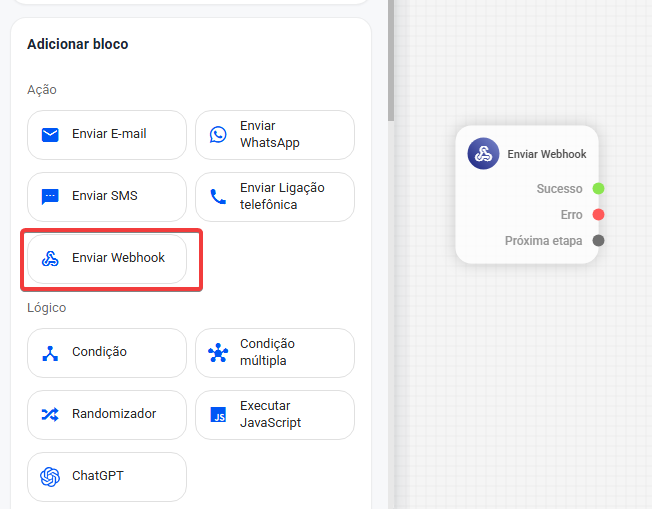The width and height of the screenshot is (652, 509).
Task: Click the Ação section label
Action: (42, 90)
